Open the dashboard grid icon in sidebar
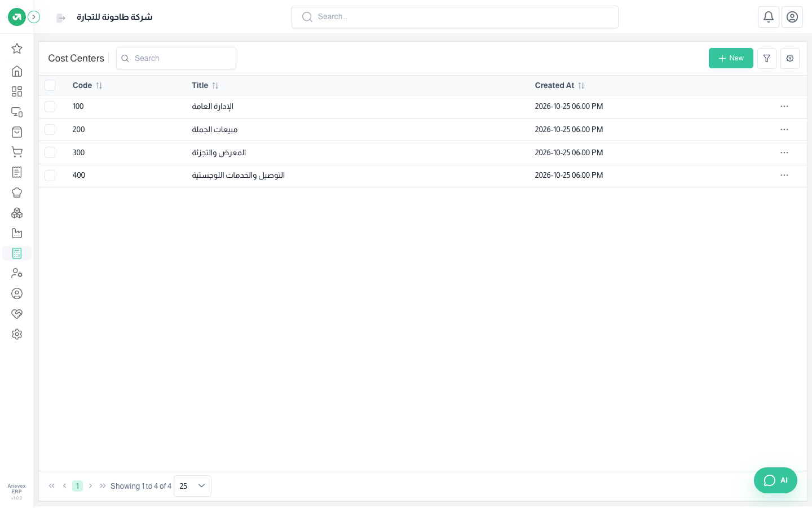The image size is (812, 508). point(17,91)
